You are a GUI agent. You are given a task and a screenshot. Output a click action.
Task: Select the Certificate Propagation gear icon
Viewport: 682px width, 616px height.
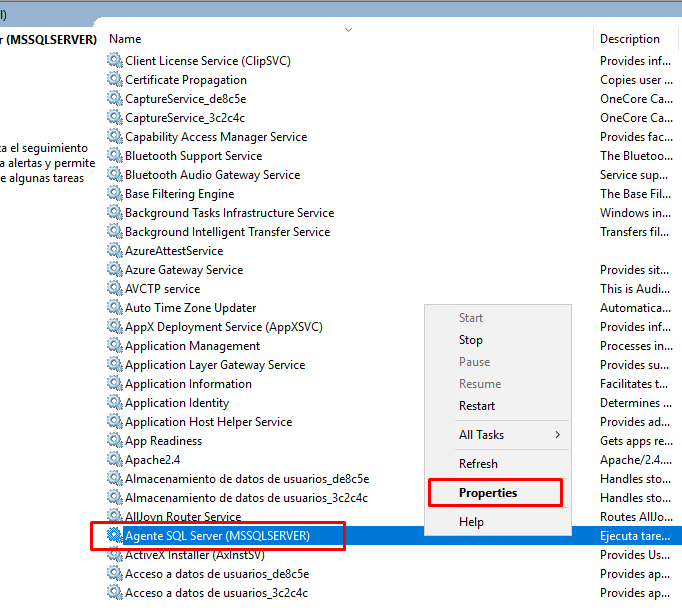point(115,80)
